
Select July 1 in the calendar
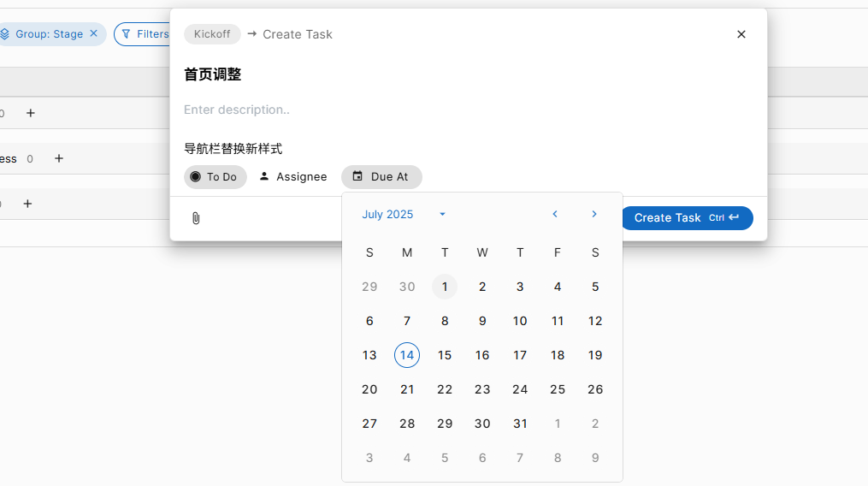point(445,287)
